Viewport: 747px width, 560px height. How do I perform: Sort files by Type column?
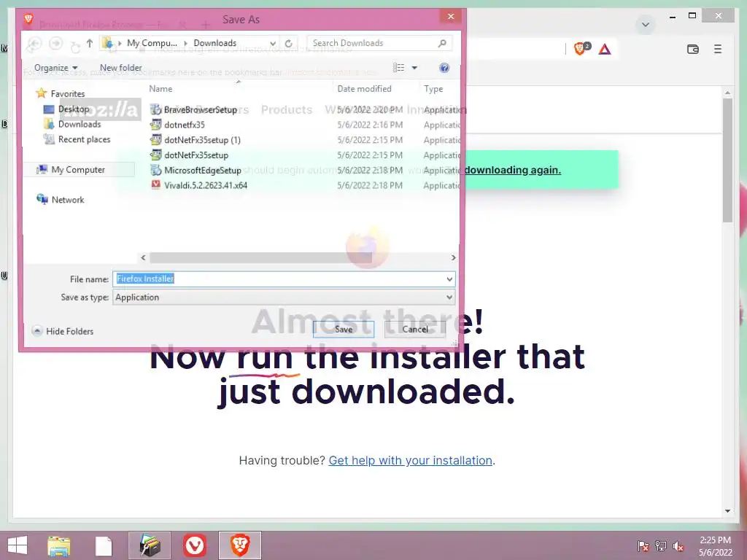[x=433, y=88]
